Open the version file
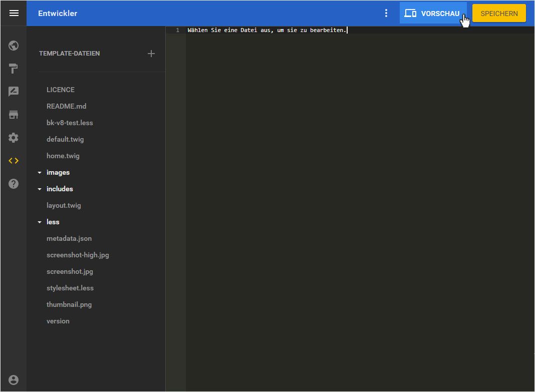 58,321
